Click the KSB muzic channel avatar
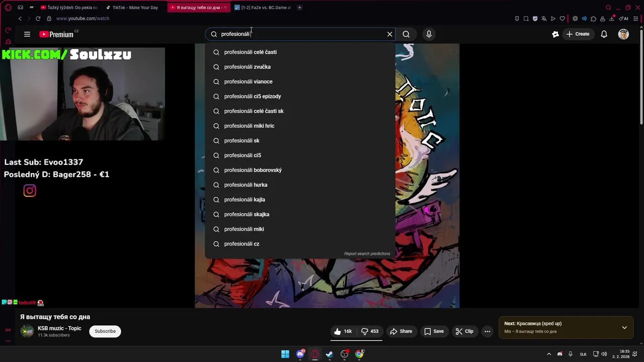This screenshot has width=644, height=362. 27,331
